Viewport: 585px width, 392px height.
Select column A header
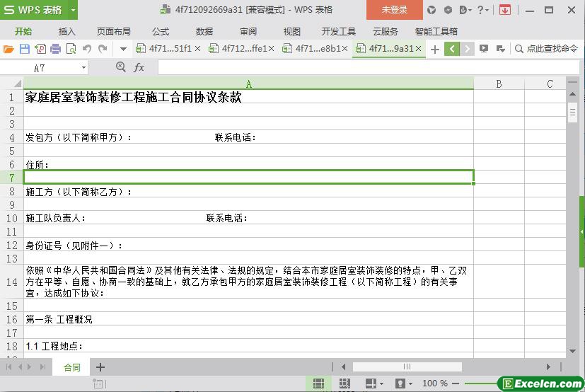pyautogui.click(x=248, y=84)
